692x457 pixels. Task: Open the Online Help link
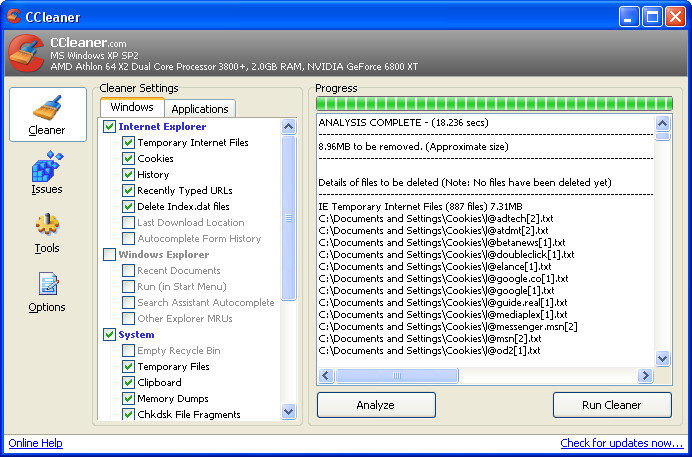[35, 443]
